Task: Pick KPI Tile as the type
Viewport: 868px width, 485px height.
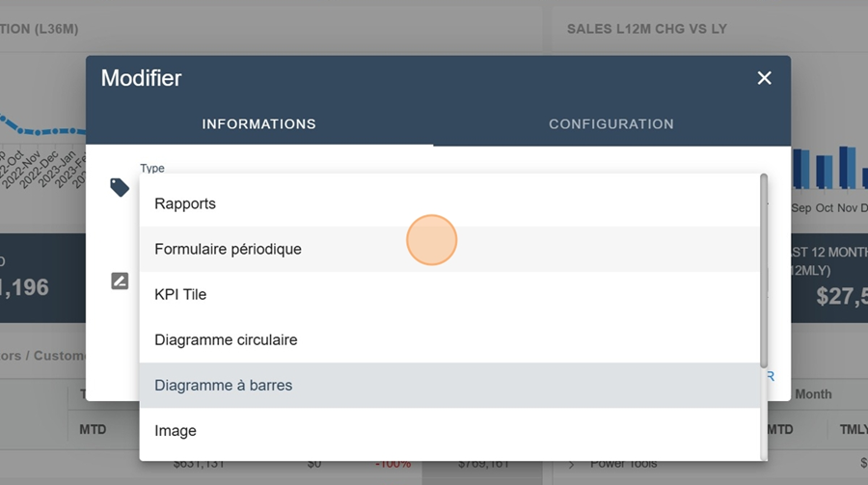Action: click(180, 294)
